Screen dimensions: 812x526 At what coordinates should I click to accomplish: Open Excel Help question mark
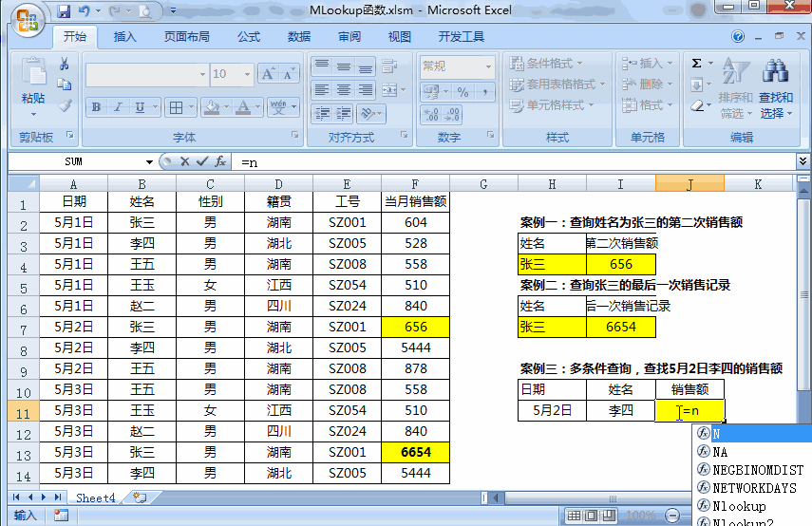738,36
